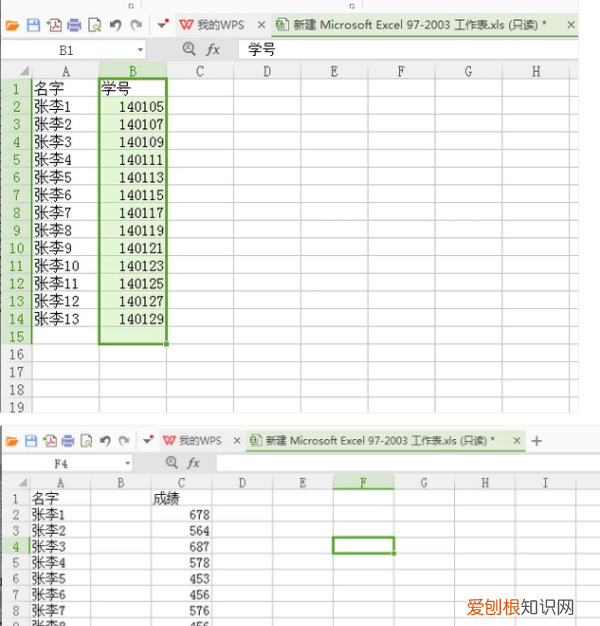Select column D header in upper sheet

[x=267, y=71]
